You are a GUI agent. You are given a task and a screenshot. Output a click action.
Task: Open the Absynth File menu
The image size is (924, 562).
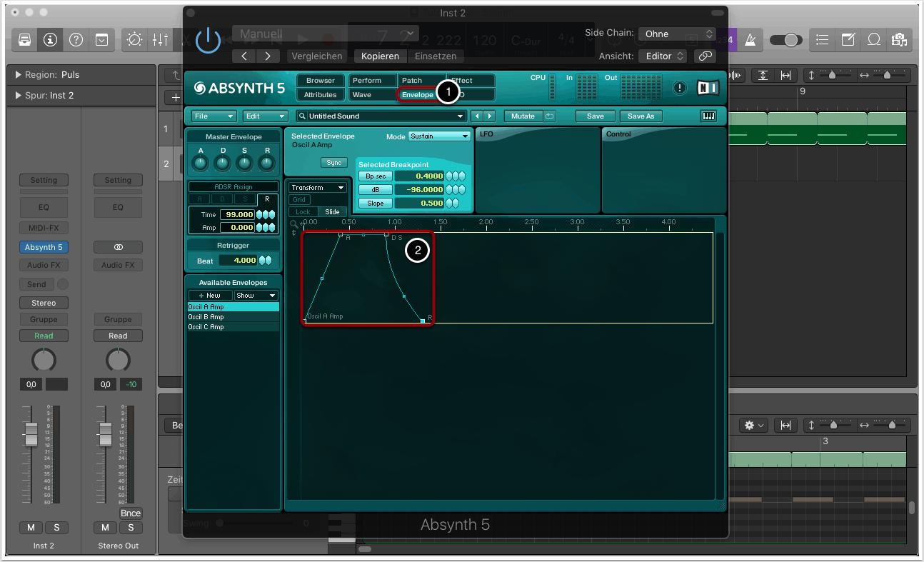coord(214,116)
